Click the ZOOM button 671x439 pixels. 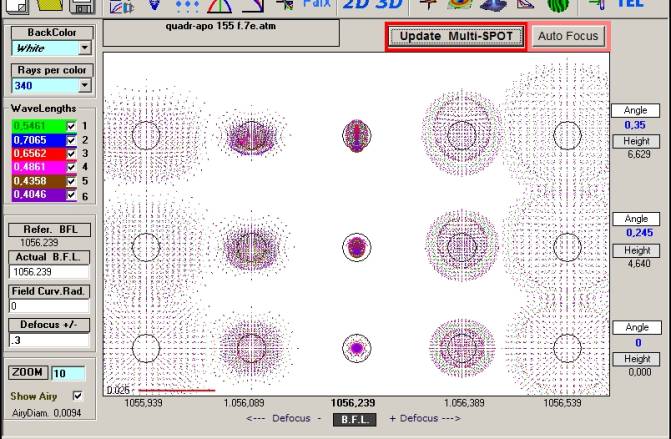27,372
